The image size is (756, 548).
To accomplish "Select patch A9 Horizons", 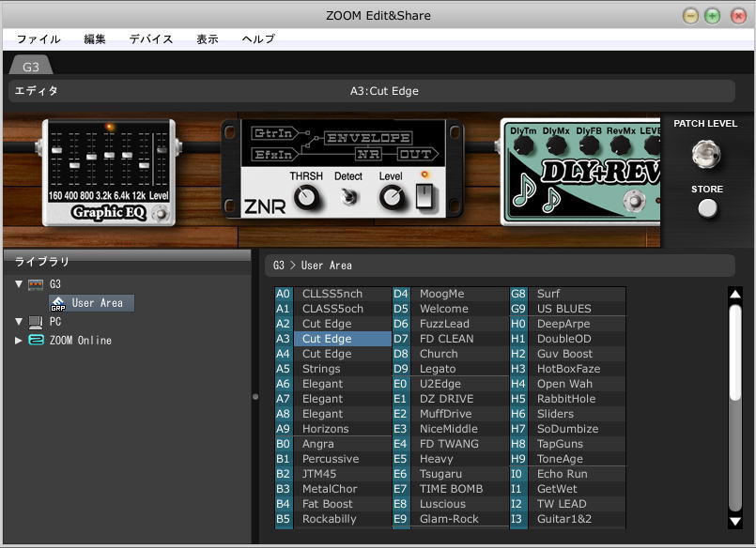I will click(x=332, y=429).
